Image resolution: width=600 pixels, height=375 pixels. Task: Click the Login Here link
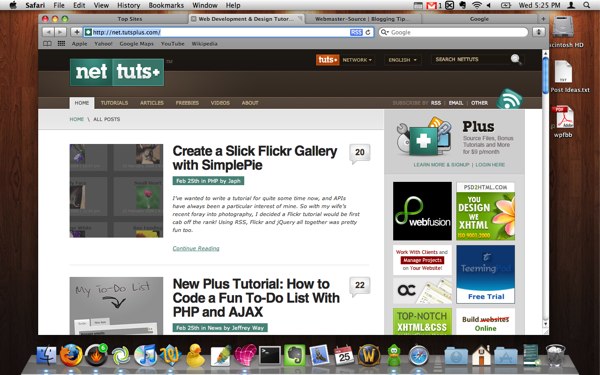[x=490, y=165]
